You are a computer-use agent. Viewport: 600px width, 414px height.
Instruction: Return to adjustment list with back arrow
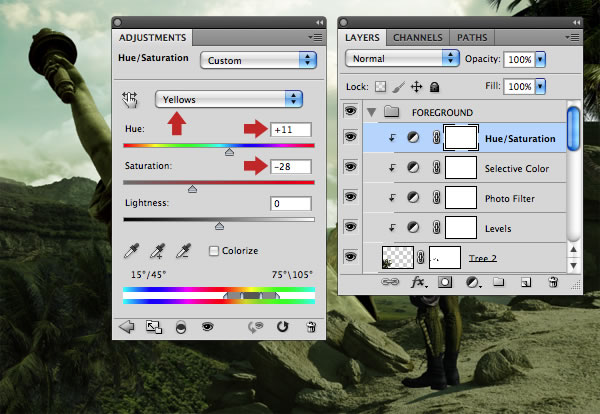126,327
